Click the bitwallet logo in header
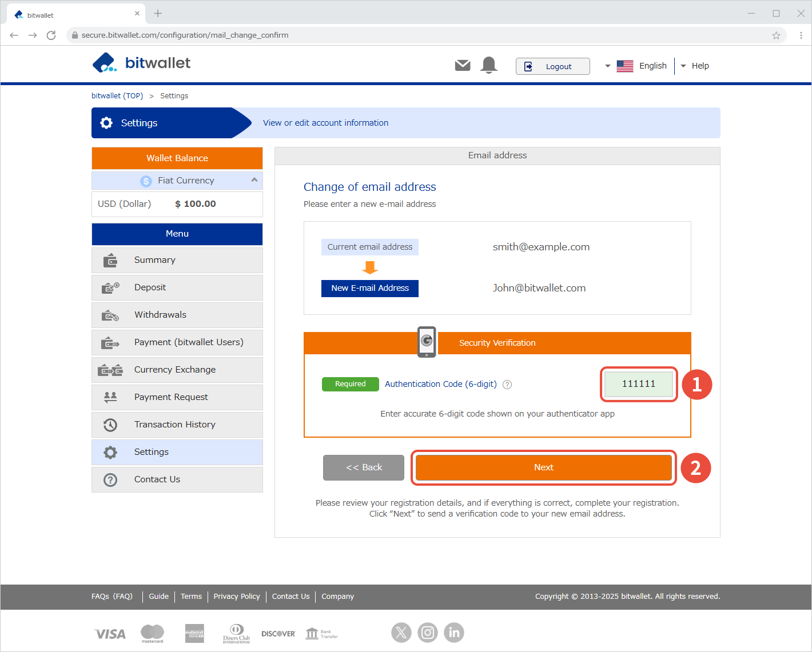 [141, 63]
